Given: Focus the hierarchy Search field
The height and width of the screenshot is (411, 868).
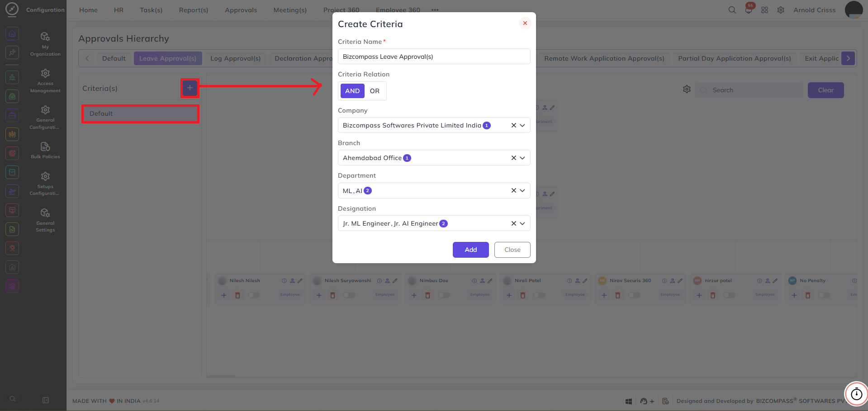Looking at the screenshot, I should [749, 90].
